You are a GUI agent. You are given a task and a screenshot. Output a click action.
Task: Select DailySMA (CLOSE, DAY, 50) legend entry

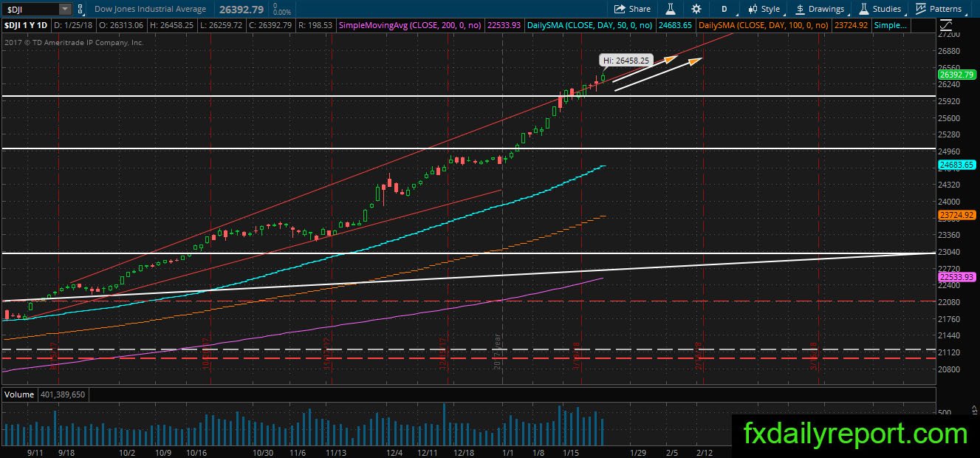589,25
